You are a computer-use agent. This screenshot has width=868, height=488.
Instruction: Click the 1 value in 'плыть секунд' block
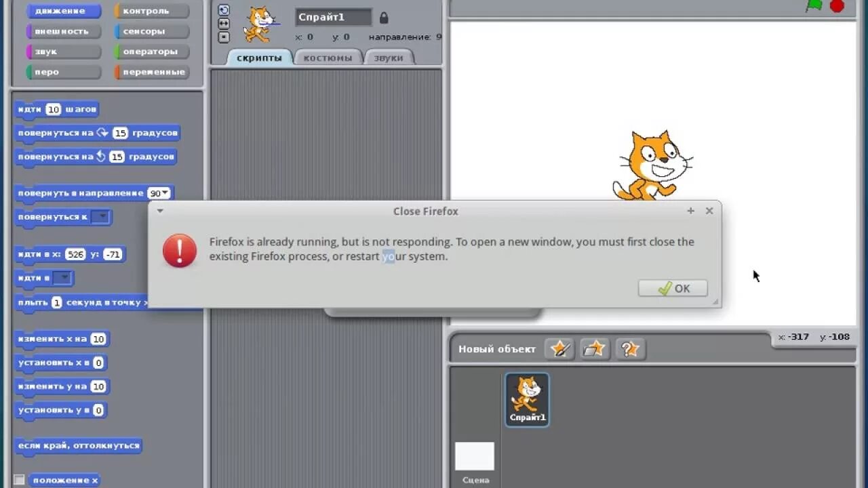(57, 302)
